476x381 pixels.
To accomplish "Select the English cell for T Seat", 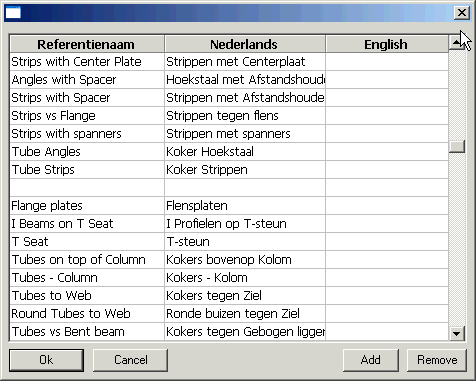I will pyautogui.click(x=387, y=242).
